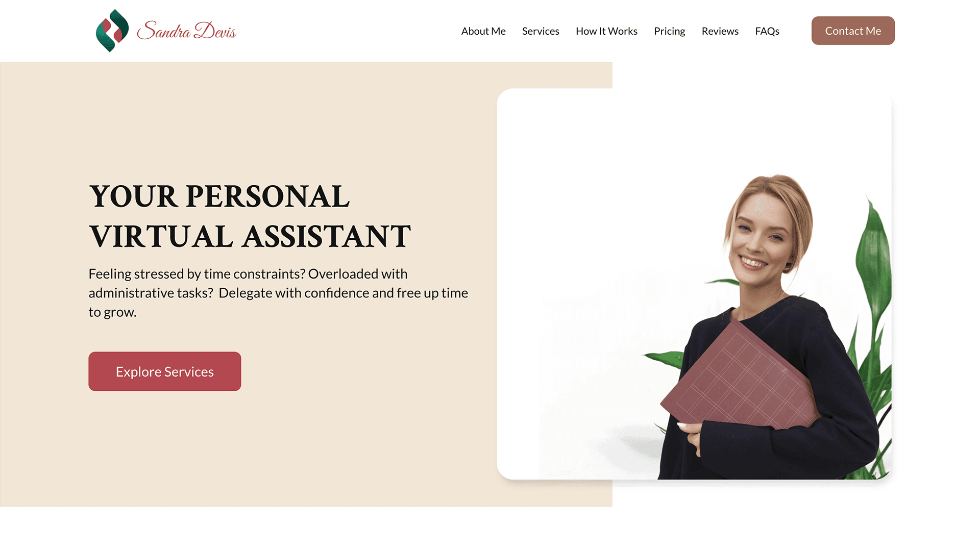Toggle the How It Works dropdown
This screenshot has height=551, width=980.
(x=606, y=30)
